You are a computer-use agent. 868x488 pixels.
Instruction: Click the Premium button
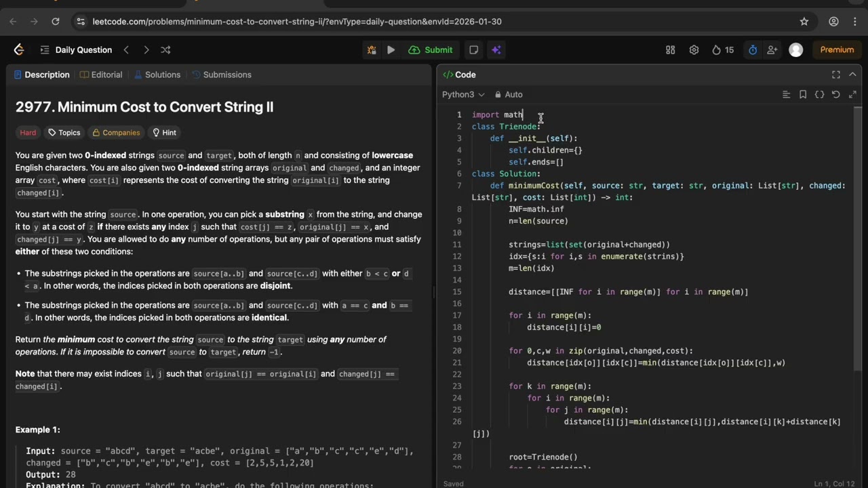pos(837,49)
